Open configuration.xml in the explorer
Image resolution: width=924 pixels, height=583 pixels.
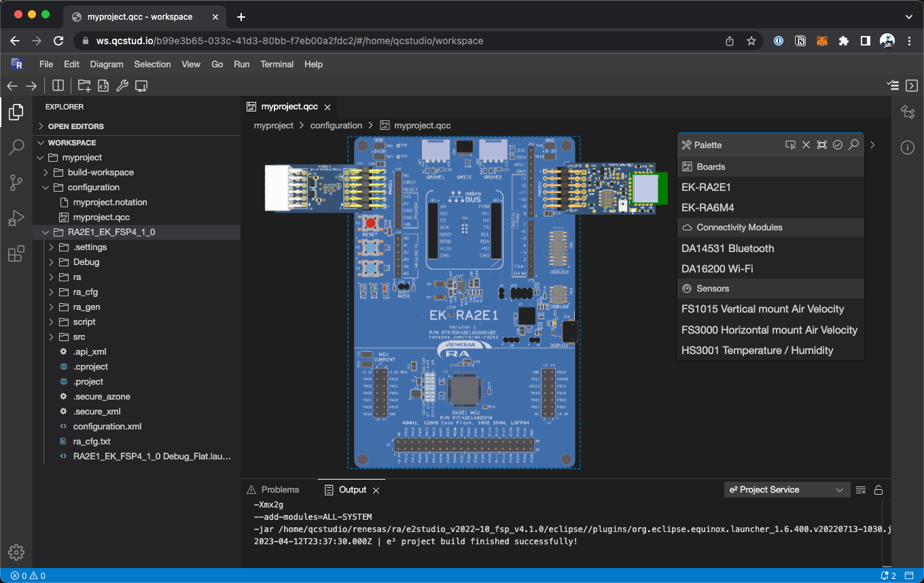coord(107,427)
